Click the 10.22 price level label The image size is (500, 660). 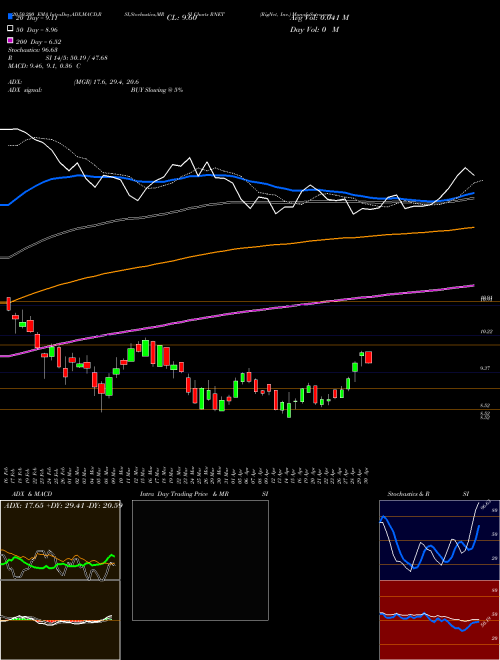coord(486,332)
